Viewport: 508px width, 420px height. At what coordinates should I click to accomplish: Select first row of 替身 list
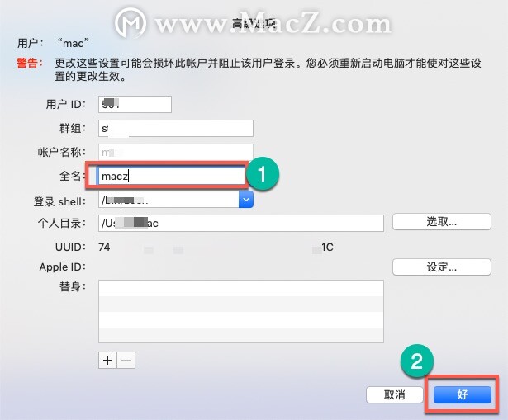click(241, 288)
